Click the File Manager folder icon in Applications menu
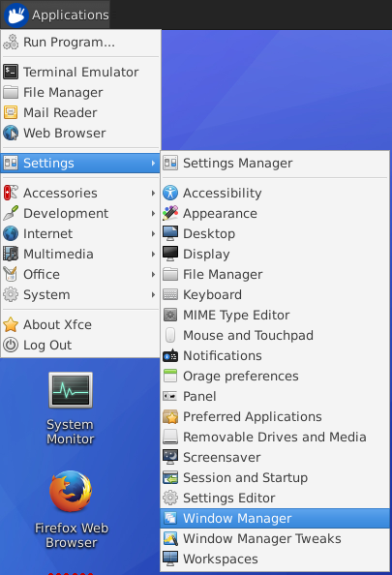The width and height of the screenshot is (392, 575). click(11, 92)
